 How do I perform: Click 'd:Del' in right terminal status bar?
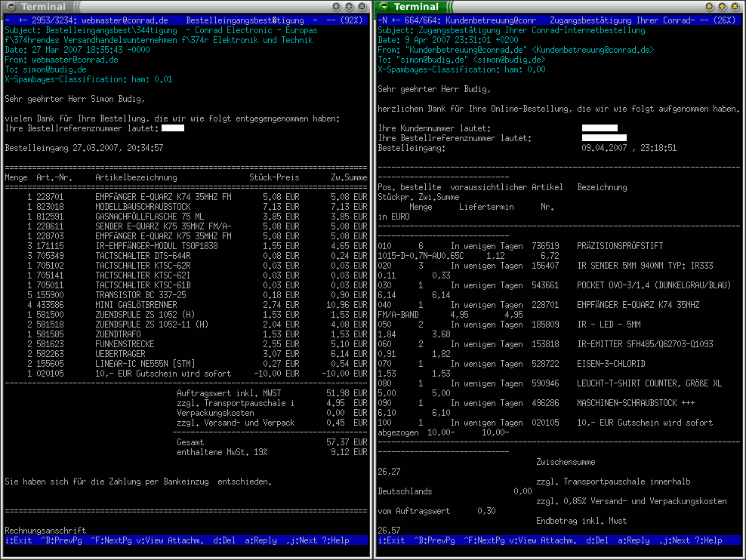[597, 540]
